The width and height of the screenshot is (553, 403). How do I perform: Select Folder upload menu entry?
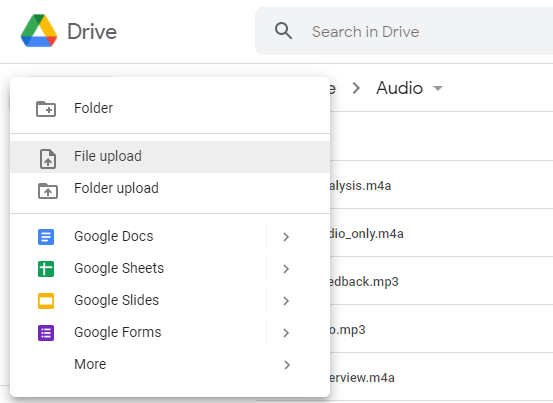pos(170,189)
